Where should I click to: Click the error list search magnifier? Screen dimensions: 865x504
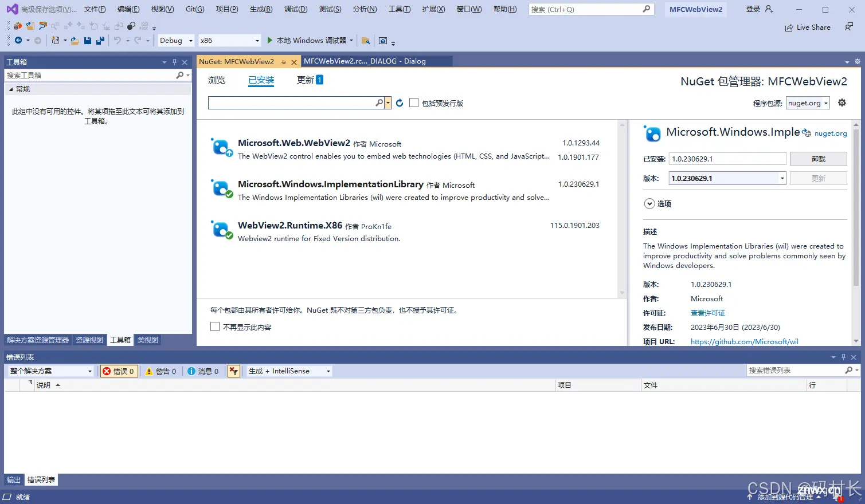(x=849, y=371)
